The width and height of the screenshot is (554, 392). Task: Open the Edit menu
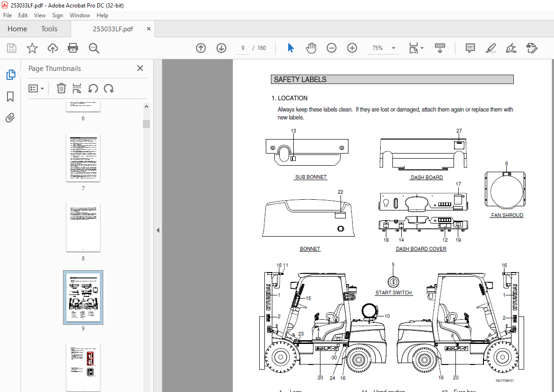point(23,15)
